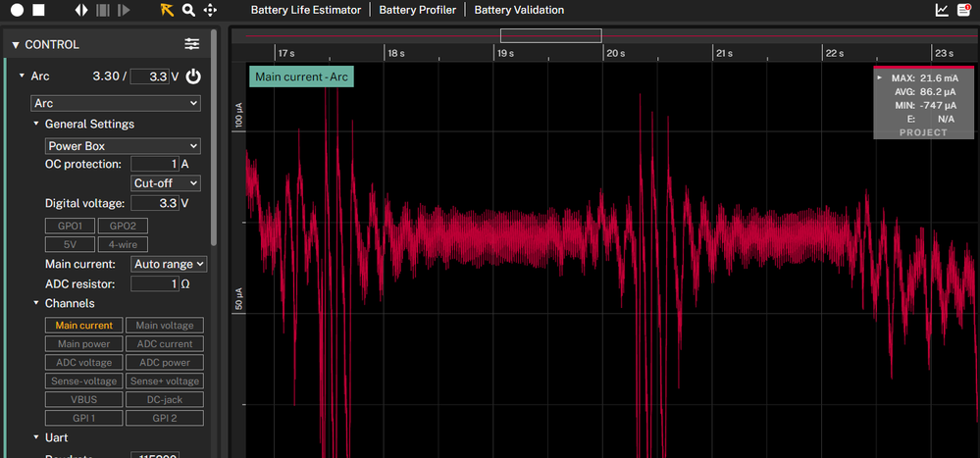Click the striped bars toolbar icon

pos(102,10)
